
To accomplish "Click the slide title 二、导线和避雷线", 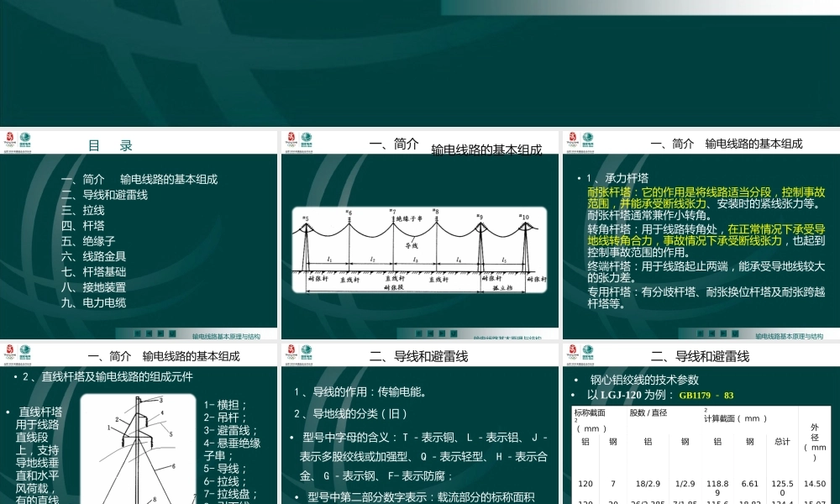I will (420, 355).
